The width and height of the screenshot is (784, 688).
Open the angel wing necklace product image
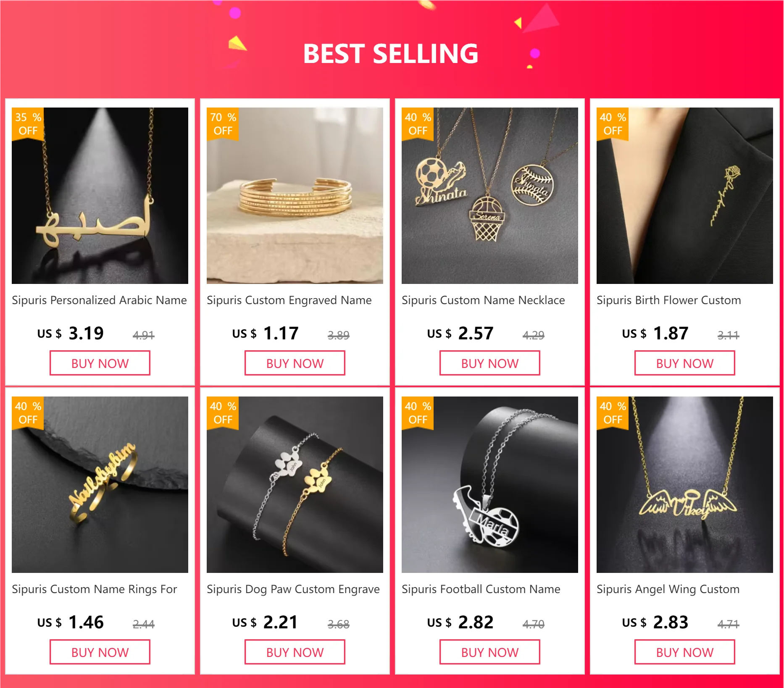[x=685, y=484]
